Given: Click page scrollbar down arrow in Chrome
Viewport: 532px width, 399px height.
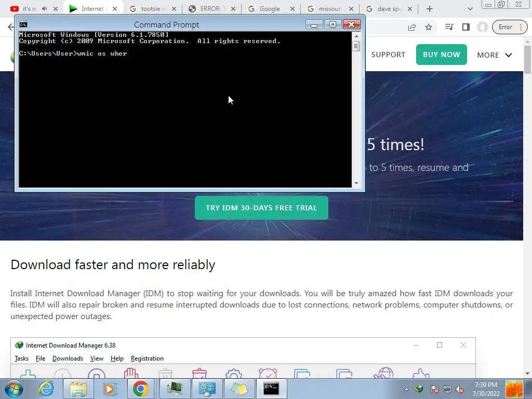Looking at the screenshot, I should [528, 374].
